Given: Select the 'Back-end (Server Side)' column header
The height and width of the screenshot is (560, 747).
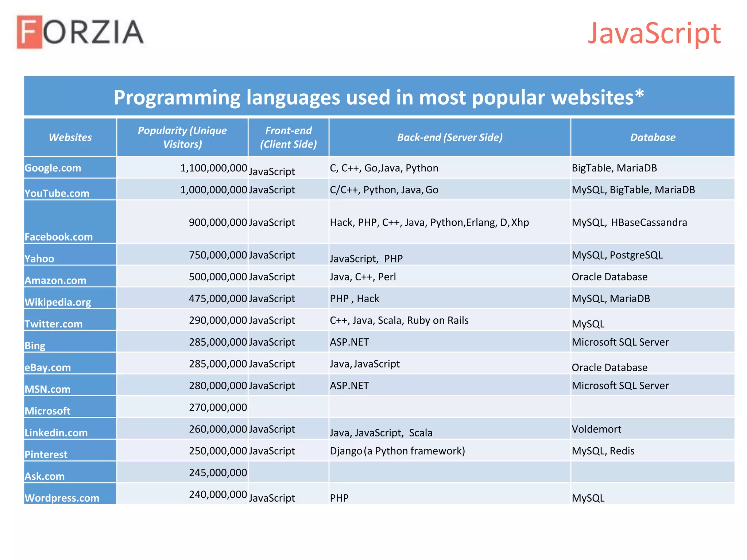Looking at the screenshot, I should (450, 137).
